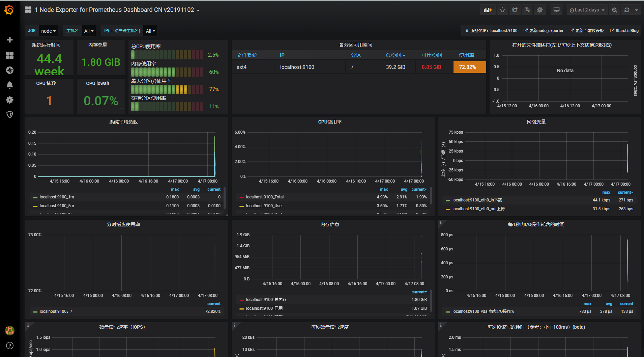Open the 更新node_exporter link
The width and height of the screenshot is (644, 357).
pos(544,31)
